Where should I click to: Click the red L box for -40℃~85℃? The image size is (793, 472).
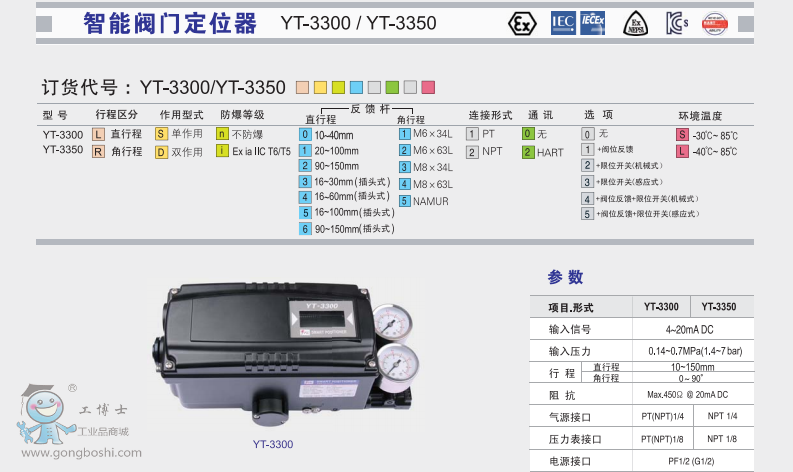(682, 151)
